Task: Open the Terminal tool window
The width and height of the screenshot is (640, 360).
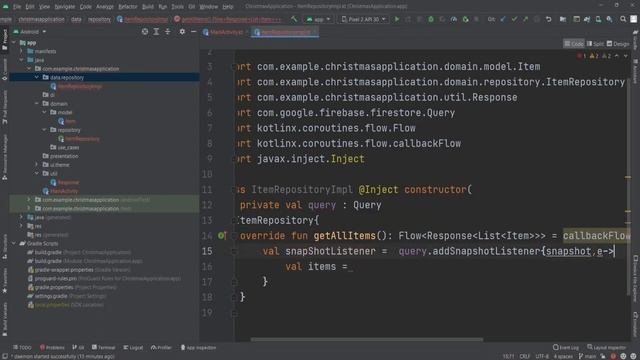Action: [103, 347]
